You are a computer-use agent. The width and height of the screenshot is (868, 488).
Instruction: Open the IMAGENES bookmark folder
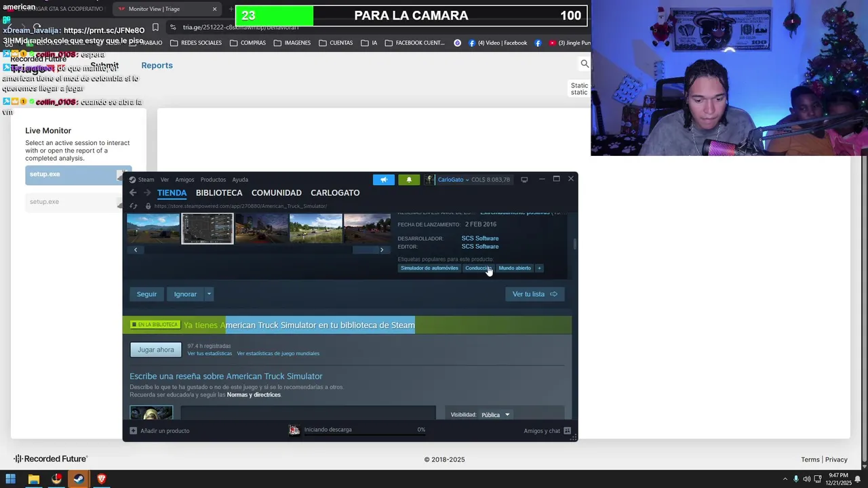click(x=292, y=43)
